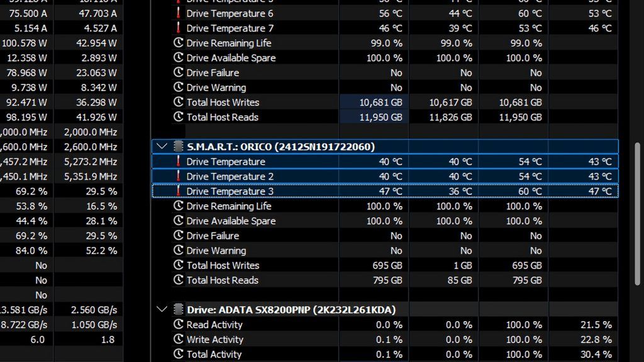
Task: Click the clock icon beside Total Activity
Action: [x=178, y=354]
